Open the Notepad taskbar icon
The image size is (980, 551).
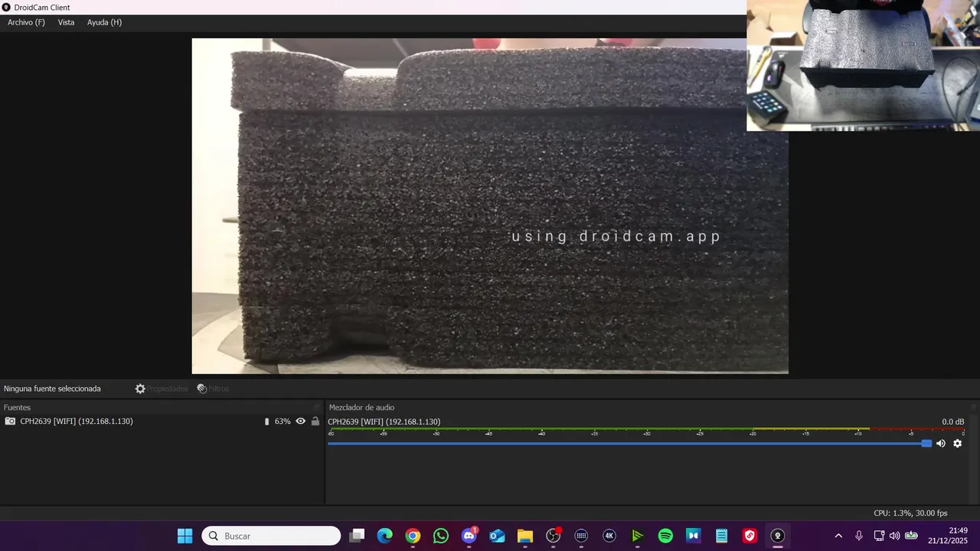coord(722,536)
